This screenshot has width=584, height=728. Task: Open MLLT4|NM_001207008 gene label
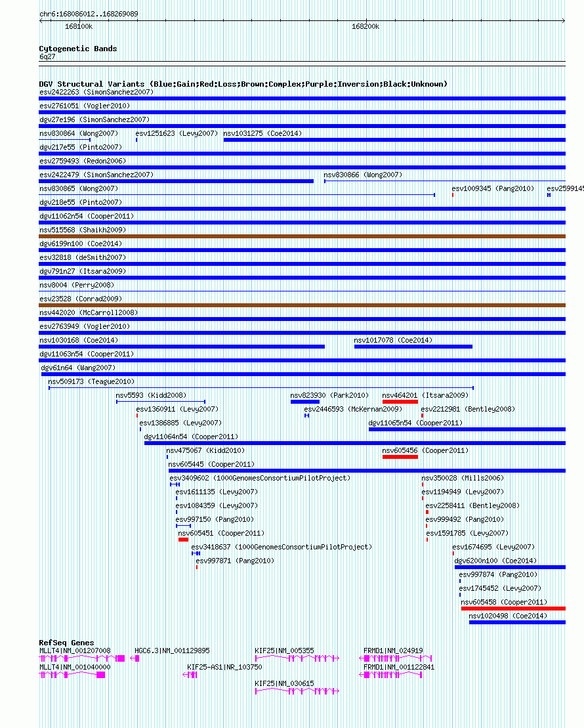point(75,651)
